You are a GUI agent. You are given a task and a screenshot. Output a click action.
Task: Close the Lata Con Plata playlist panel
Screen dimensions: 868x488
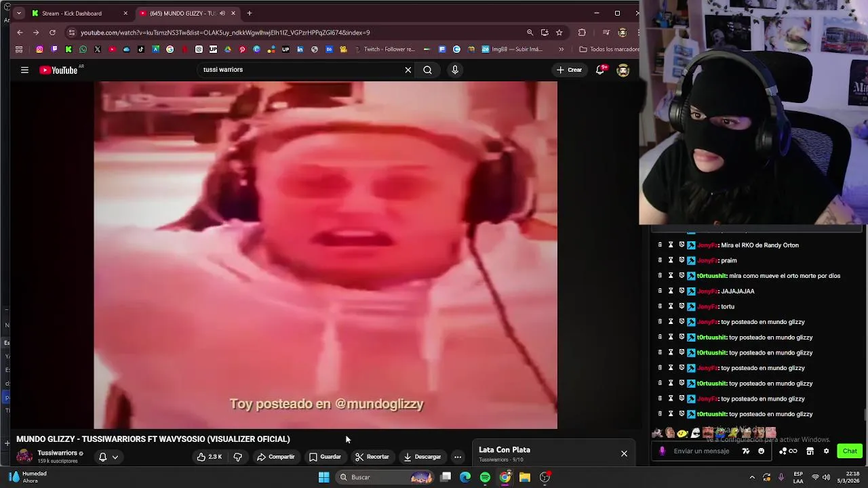point(624,453)
